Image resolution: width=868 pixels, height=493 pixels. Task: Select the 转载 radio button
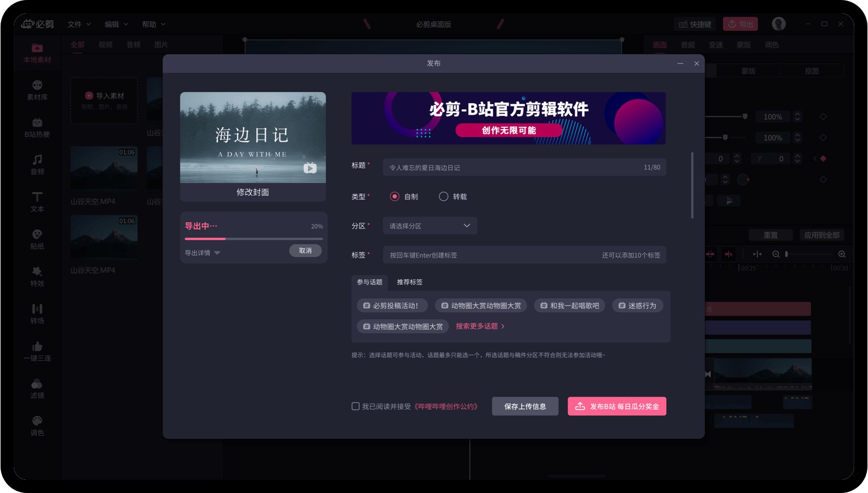coord(443,196)
